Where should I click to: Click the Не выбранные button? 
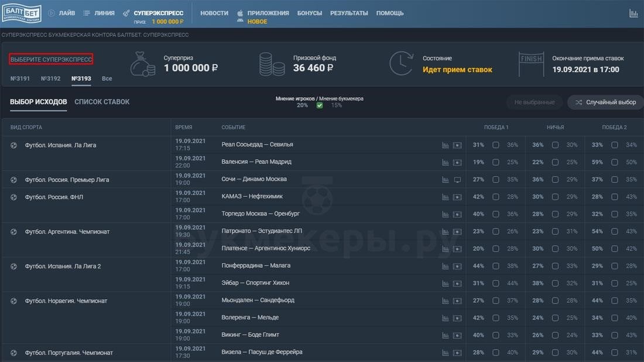[535, 103]
